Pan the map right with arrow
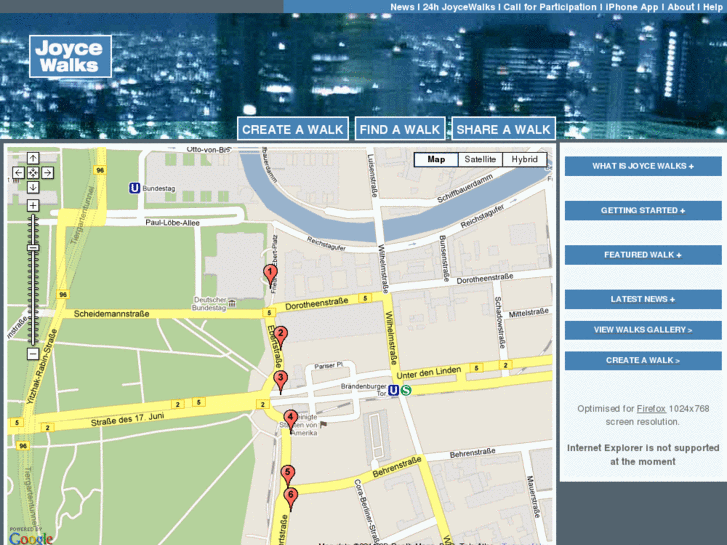The height and width of the screenshot is (545, 727). (x=47, y=173)
